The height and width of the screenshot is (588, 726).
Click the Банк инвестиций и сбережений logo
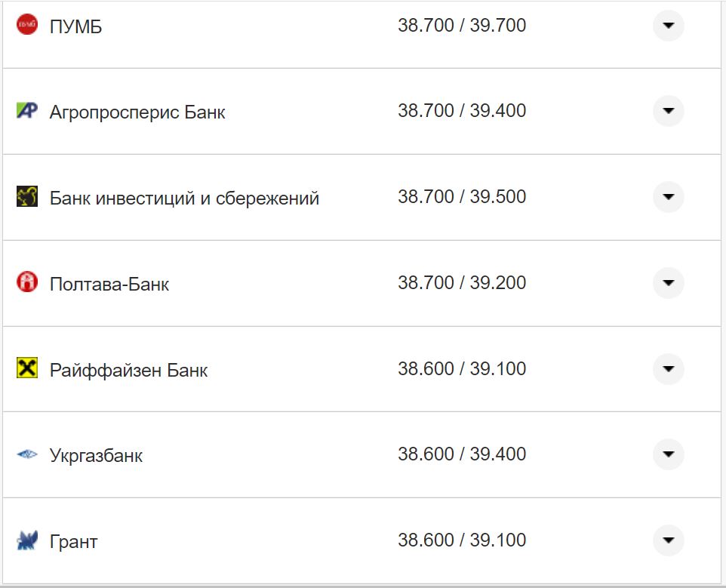(26, 196)
